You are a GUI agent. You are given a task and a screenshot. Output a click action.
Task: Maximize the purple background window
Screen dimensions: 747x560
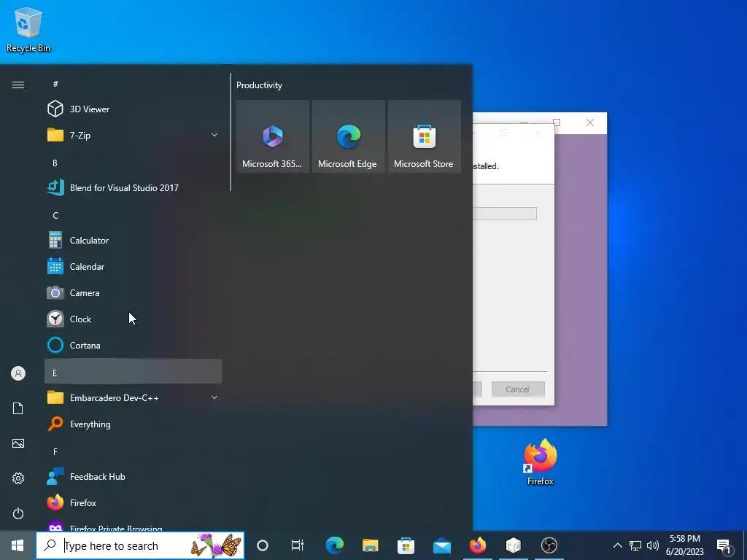click(x=557, y=122)
